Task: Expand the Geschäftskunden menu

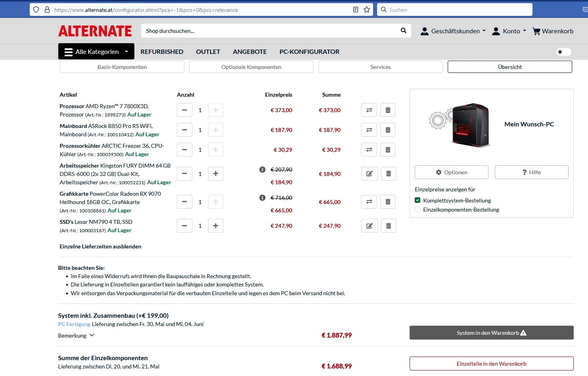Action: 453,31
